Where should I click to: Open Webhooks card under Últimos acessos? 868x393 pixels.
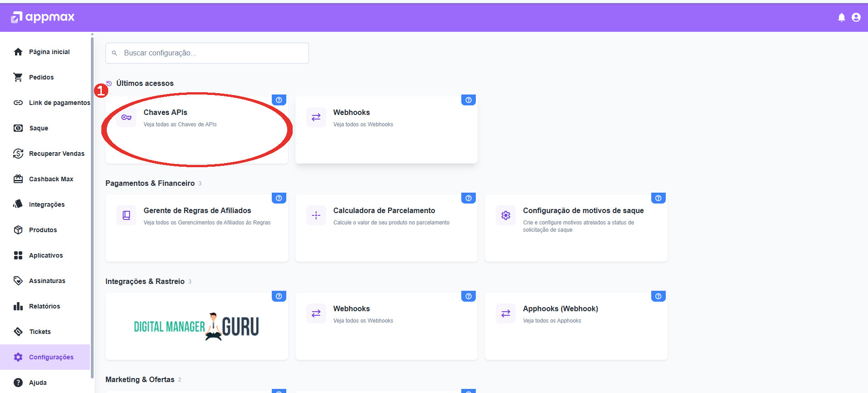386,130
